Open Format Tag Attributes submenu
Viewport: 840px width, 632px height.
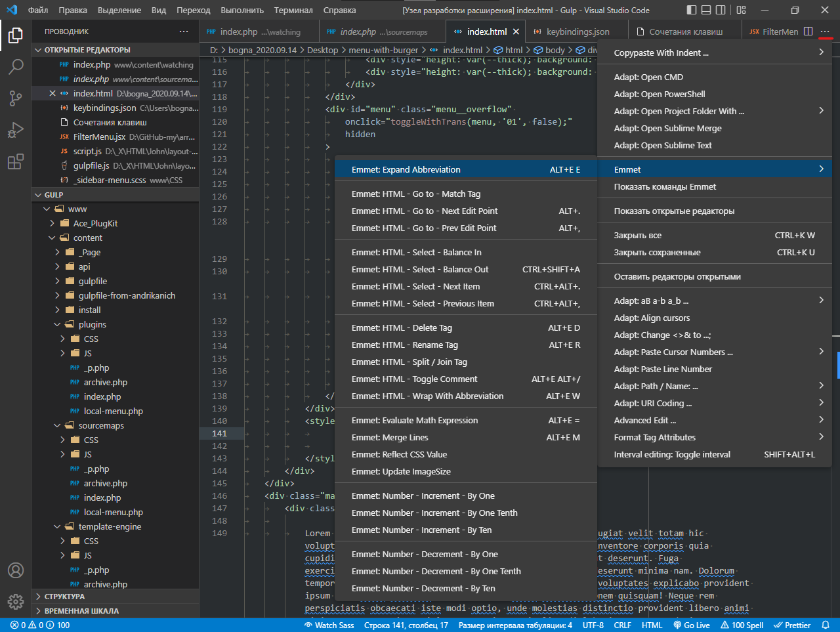coord(715,438)
